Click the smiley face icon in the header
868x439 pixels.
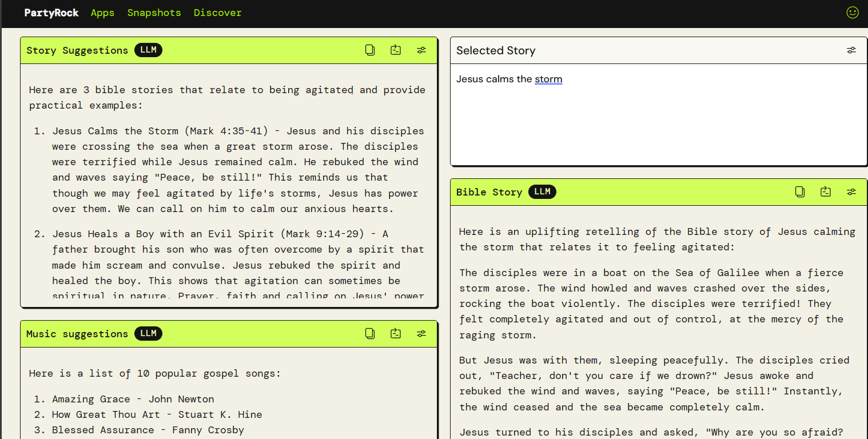pyautogui.click(x=852, y=12)
